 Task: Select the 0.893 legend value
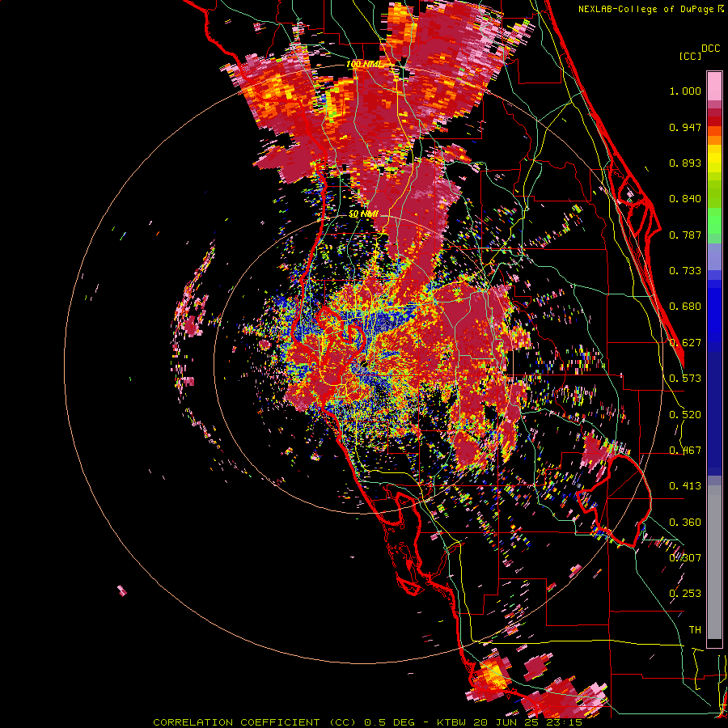point(685,163)
